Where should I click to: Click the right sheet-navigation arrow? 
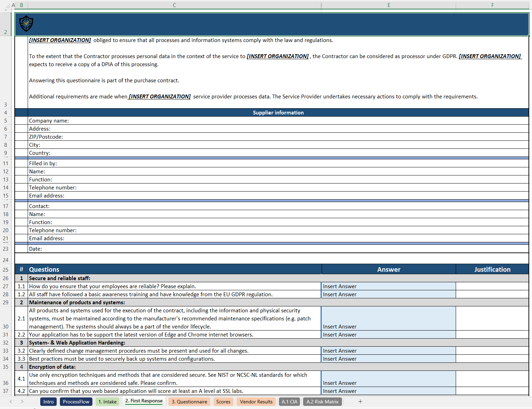point(22,402)
